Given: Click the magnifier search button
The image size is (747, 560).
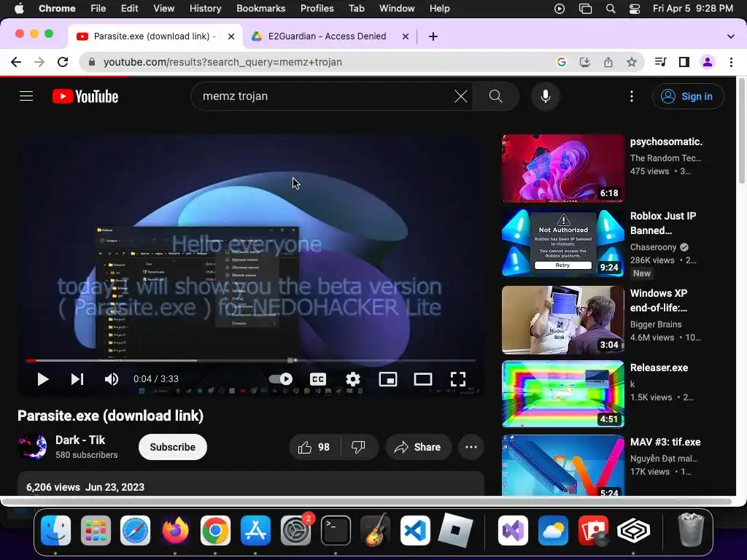Looking at the screenshot, I should (x=495, y=96).
